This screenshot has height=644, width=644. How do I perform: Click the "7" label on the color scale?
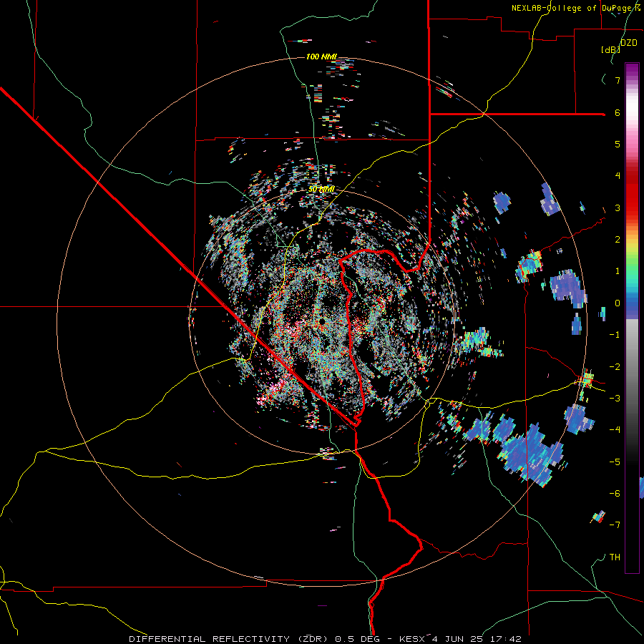tap(618, 80)
